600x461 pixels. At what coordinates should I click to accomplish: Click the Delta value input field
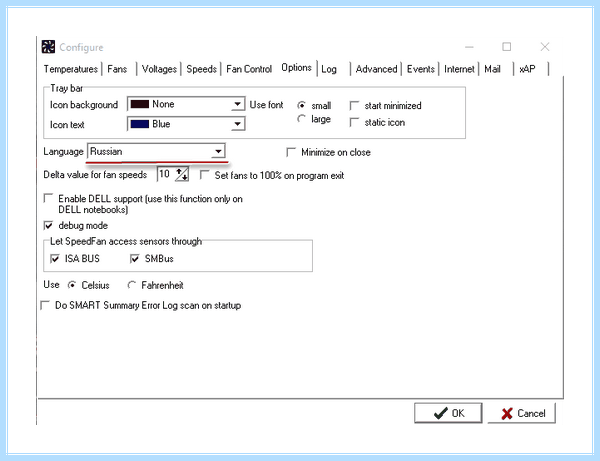(x=166, y=174)
